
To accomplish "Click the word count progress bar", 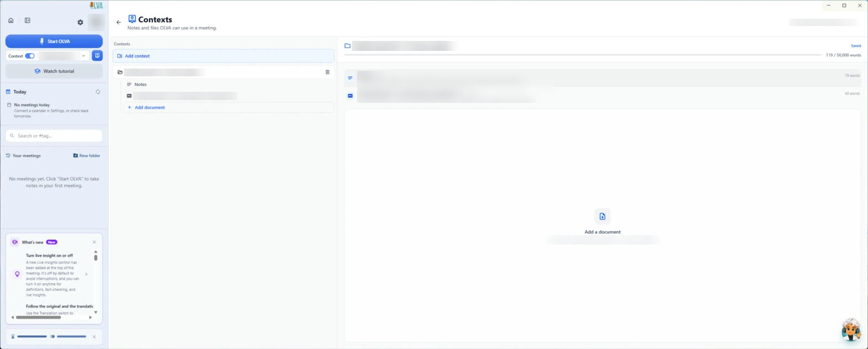I will [x=582, y=55].
